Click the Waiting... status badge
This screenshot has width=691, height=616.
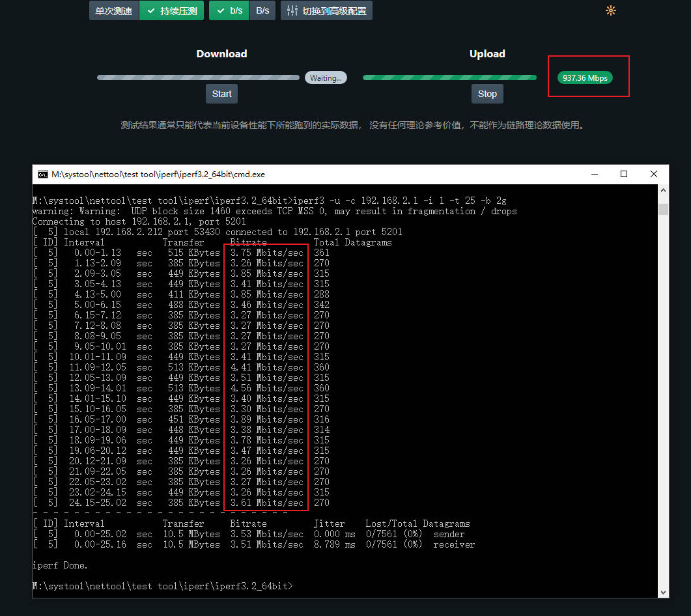tap(326, 78)
